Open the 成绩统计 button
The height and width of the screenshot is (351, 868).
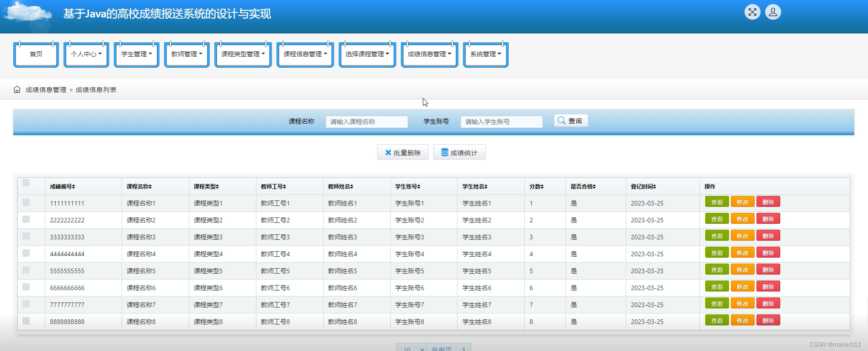459,152
